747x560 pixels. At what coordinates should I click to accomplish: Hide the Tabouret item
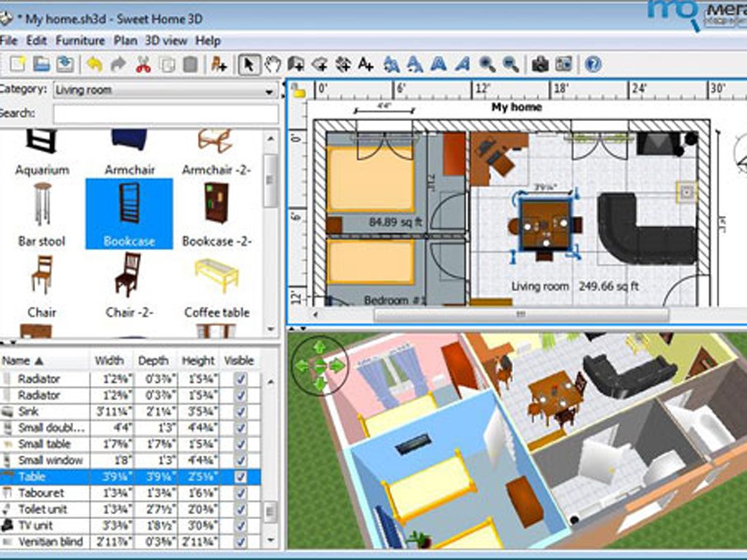coord(241,493)
